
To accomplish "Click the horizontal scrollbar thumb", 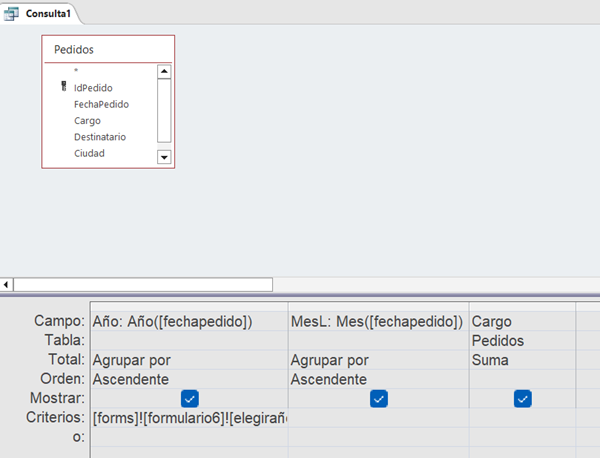I will click(143, 285).
